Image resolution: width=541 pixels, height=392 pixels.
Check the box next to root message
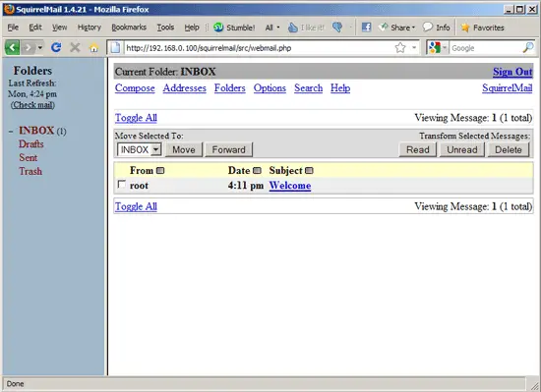(x=121, y=185)
